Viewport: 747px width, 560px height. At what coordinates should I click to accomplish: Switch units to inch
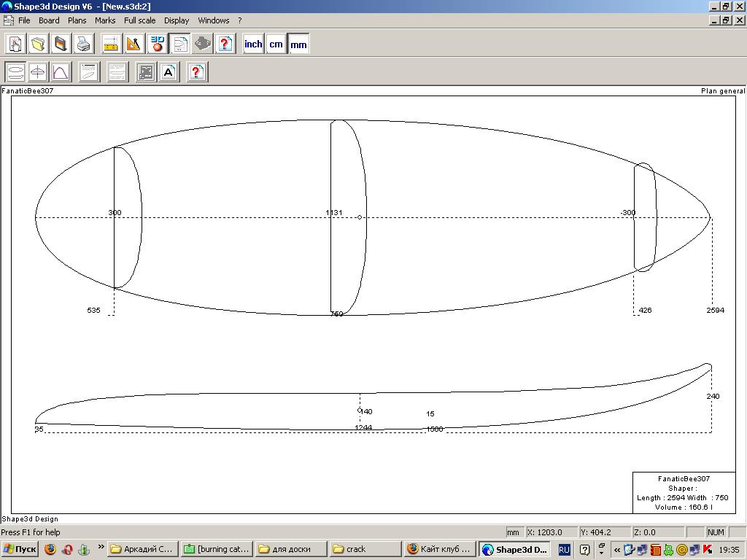coord(253,44)
